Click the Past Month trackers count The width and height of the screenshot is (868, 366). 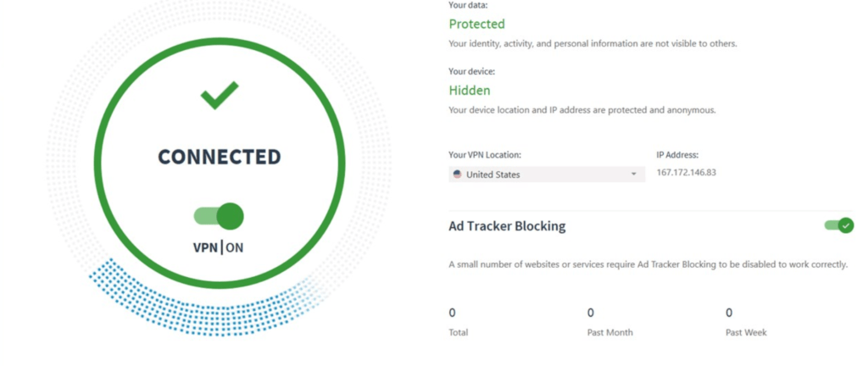coord(591,313)
